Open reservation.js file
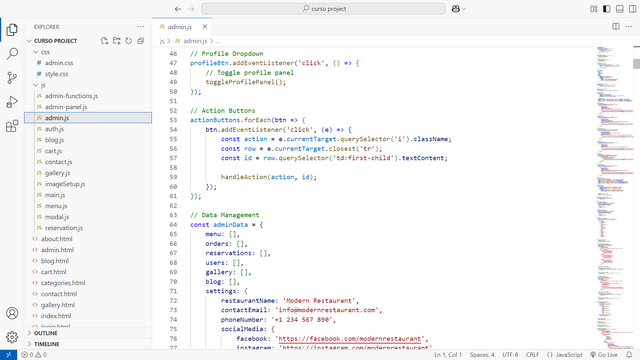 [63, 228]
